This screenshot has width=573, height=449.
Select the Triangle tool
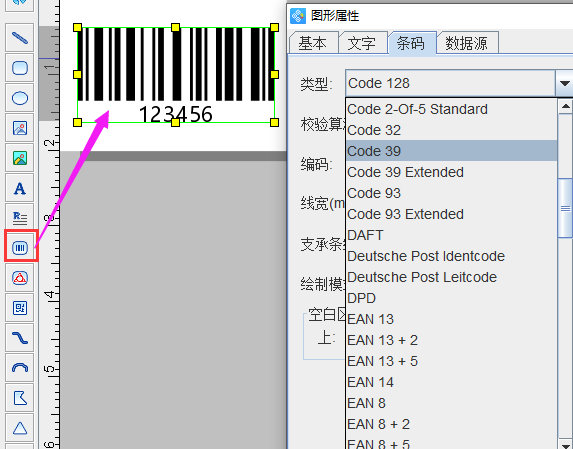click(x=20, y=428)
